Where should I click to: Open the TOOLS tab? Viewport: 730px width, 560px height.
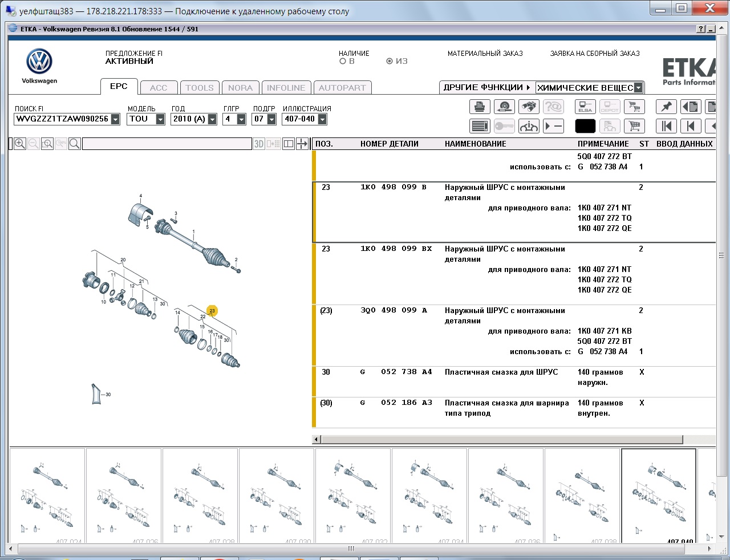[200, 88]
